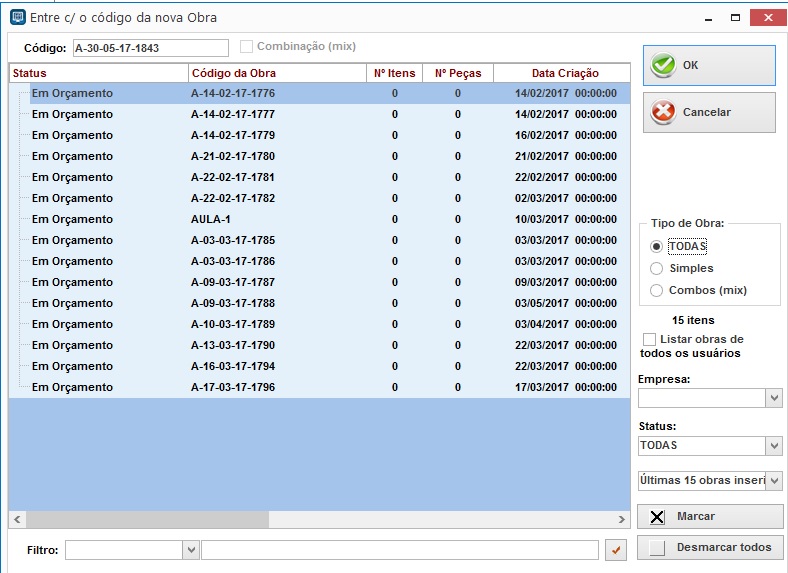Click the orange filter apply checkmark icon
Image resolution: width=788 pixels, height=573 pixels.
616,550
